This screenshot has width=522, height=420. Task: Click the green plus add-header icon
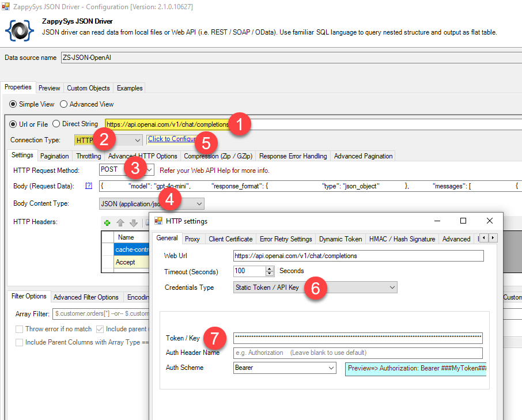[107, 223]
